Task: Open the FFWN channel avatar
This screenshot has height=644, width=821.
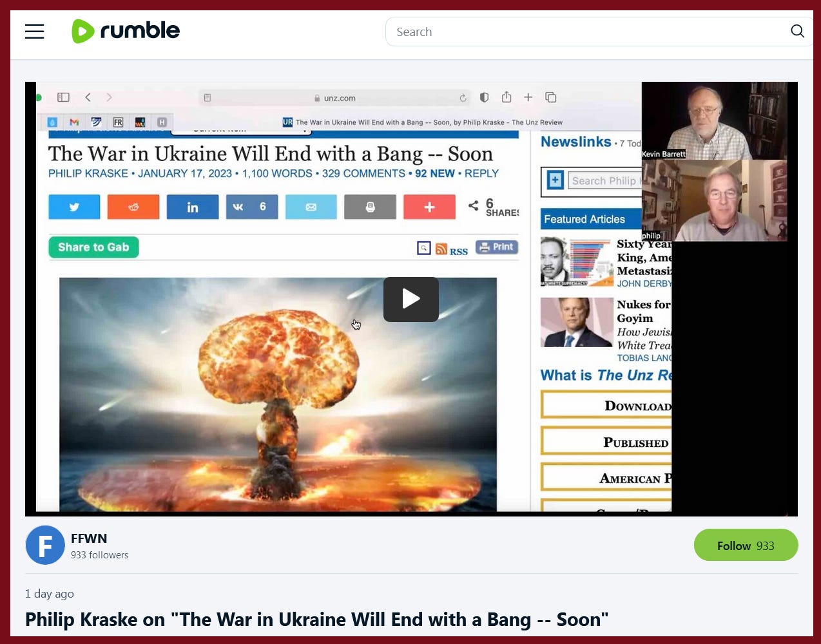Action: click(x=45, y=545)
